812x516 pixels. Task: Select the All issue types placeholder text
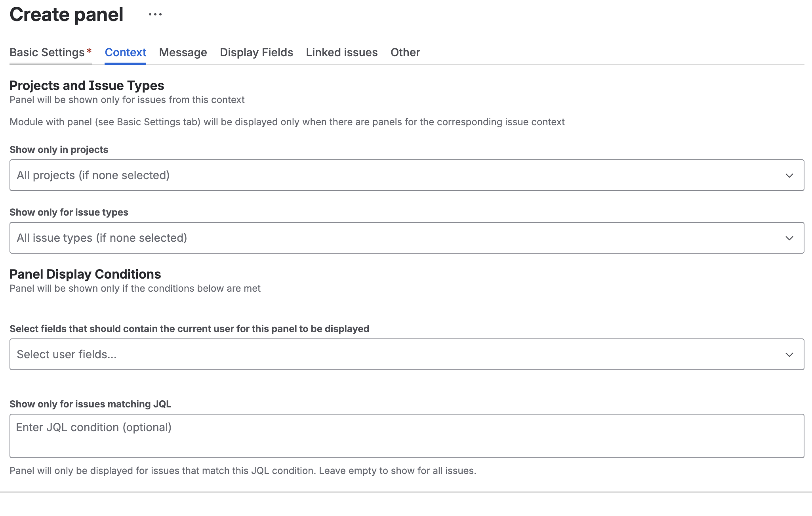click(x=101, y=237)
